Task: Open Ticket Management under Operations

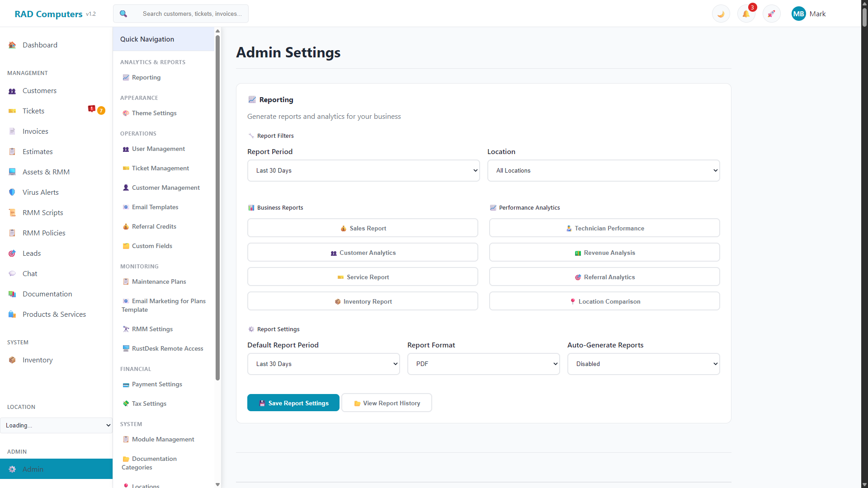Action: [x=160, y=168]
